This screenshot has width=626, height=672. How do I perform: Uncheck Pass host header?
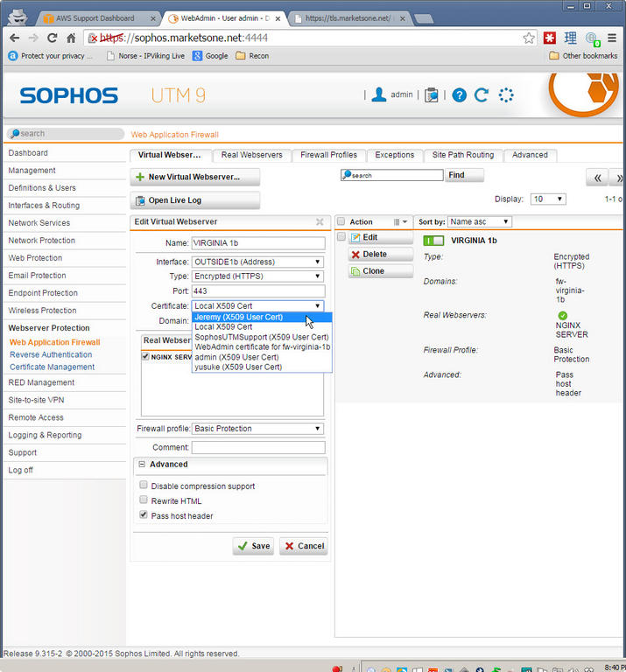144,514
